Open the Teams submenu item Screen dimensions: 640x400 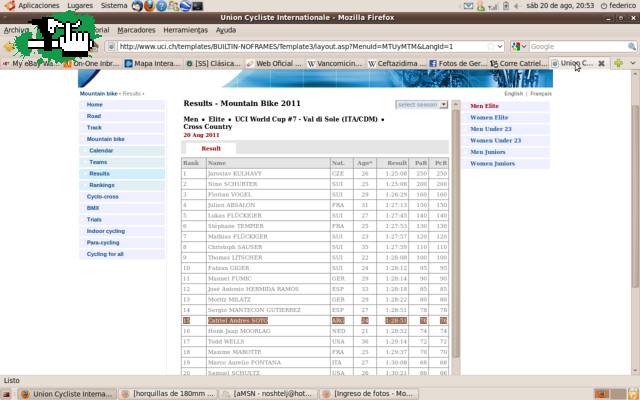98,162
